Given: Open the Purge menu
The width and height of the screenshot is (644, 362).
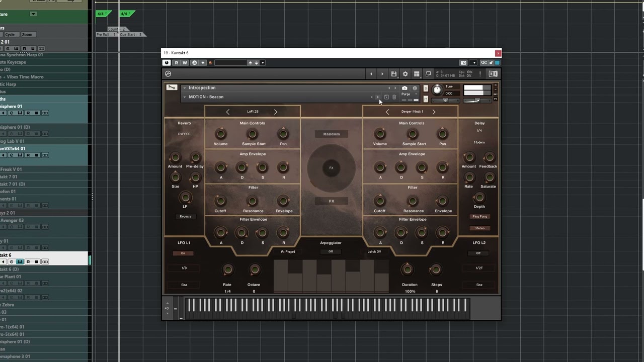Looking at the screenshot, I should pyautogui.click(x=409, y=94).
